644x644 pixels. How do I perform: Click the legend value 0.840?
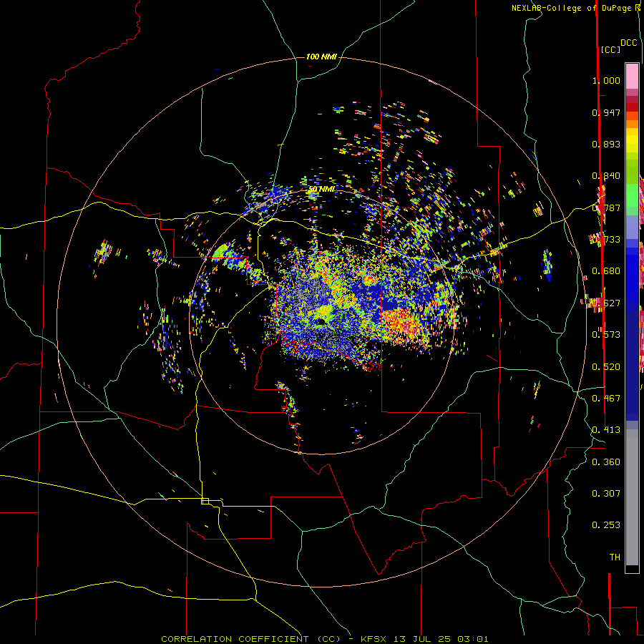606,176
